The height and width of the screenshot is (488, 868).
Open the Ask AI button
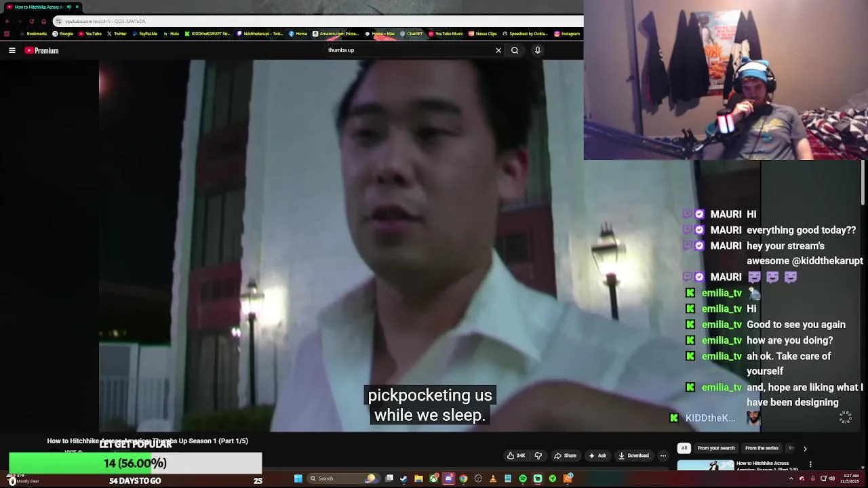pos(597,455)
